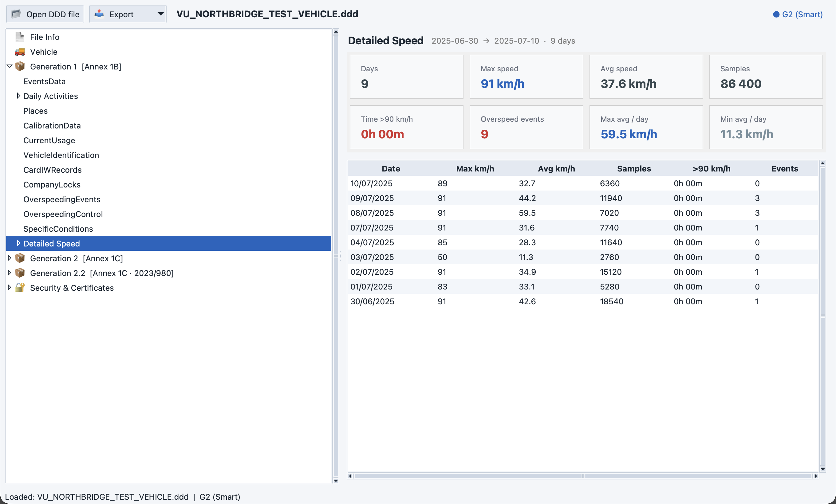This screenshot has width=836, height=504.
Task: Open EventsData under Generation 1
Action: 45,81
